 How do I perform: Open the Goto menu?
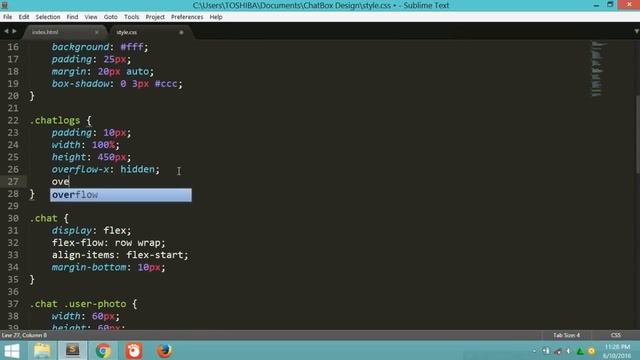click(x=111, y=17)
